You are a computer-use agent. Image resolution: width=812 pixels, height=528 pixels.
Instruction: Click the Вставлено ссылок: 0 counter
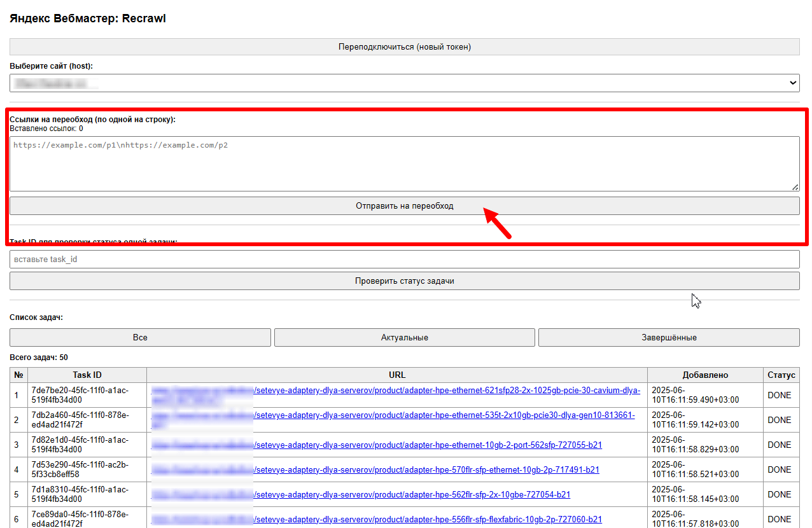pos(46,129)
